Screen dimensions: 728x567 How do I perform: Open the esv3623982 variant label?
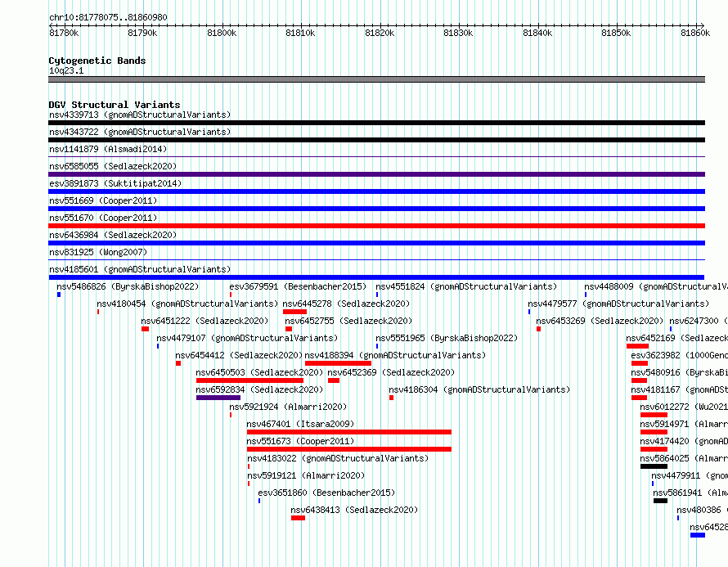click(679, 355)
